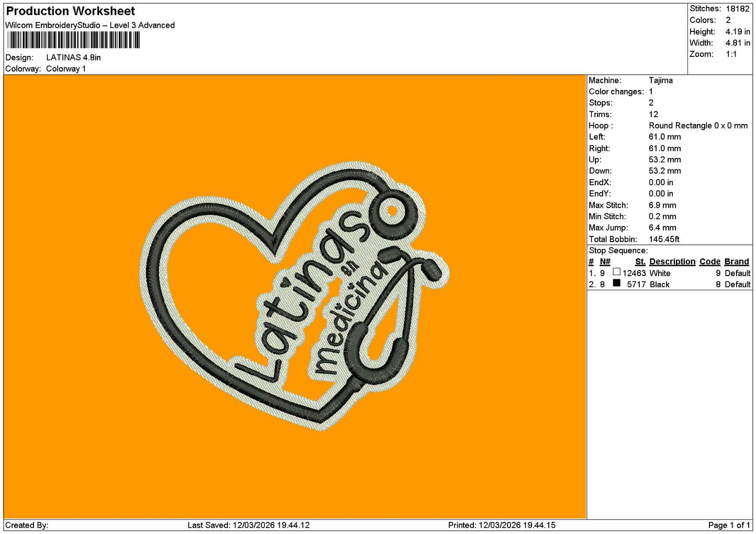Click the 'Colorway 1' value

[x=66, y=69]
